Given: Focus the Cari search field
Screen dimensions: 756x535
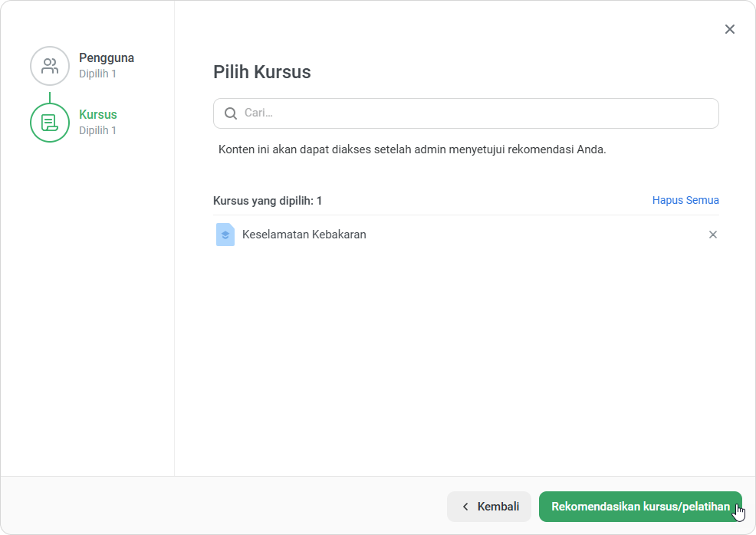Looking at the screenshot, I should pyautogui.click(x=465, y=113).
